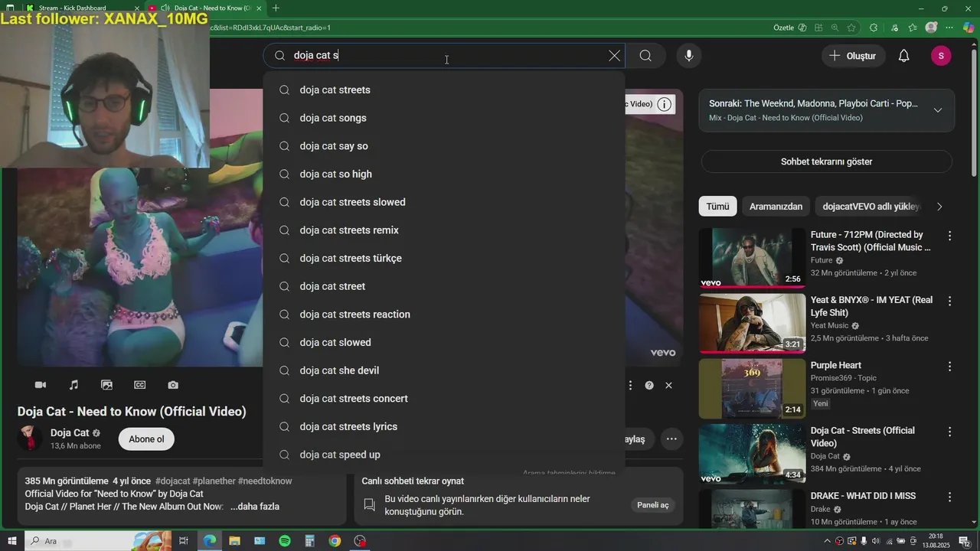Choose suggestion "doja cat songs"
This screenshot has width=980, height=551.
[x=444, y=118]
